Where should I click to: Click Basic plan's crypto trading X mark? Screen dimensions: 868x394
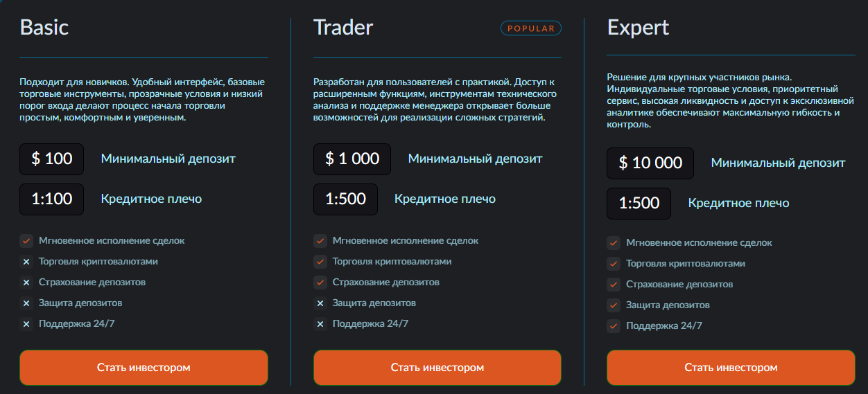pos(26,262)
